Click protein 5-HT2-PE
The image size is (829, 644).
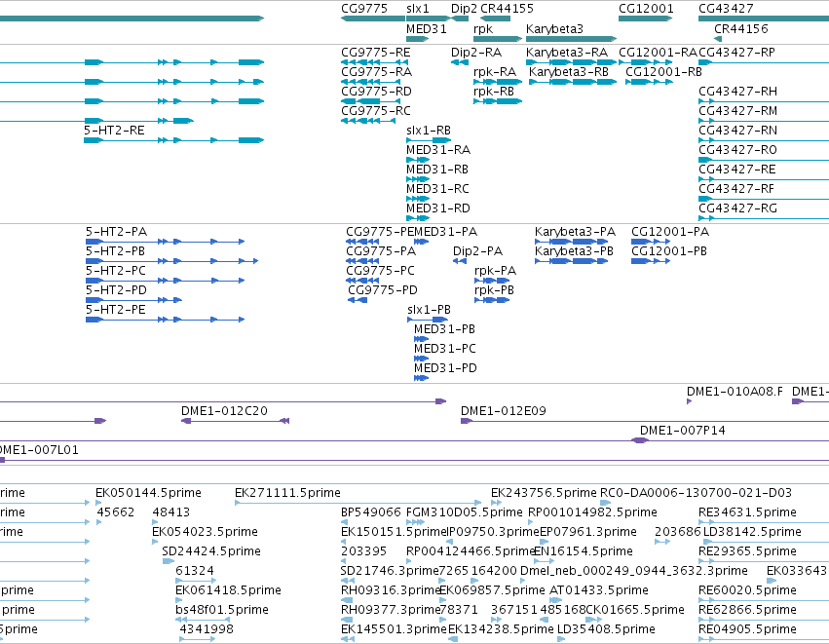(116, 310)
